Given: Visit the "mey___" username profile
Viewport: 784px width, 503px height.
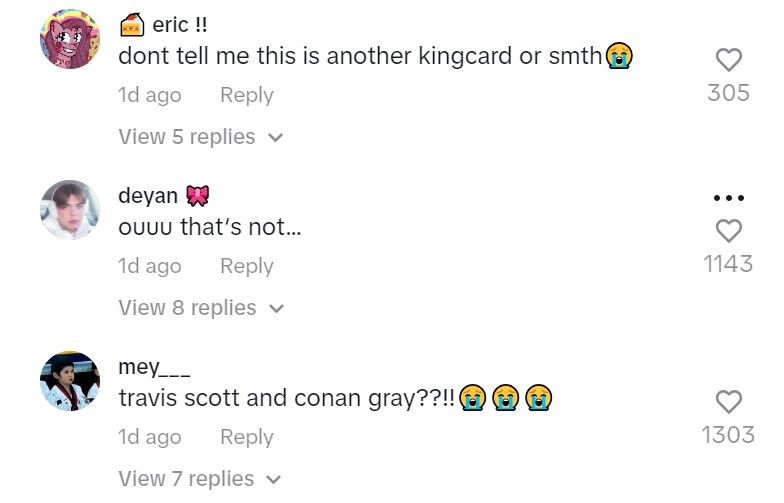Looking at the screenshot, I should tap(154, 367).
